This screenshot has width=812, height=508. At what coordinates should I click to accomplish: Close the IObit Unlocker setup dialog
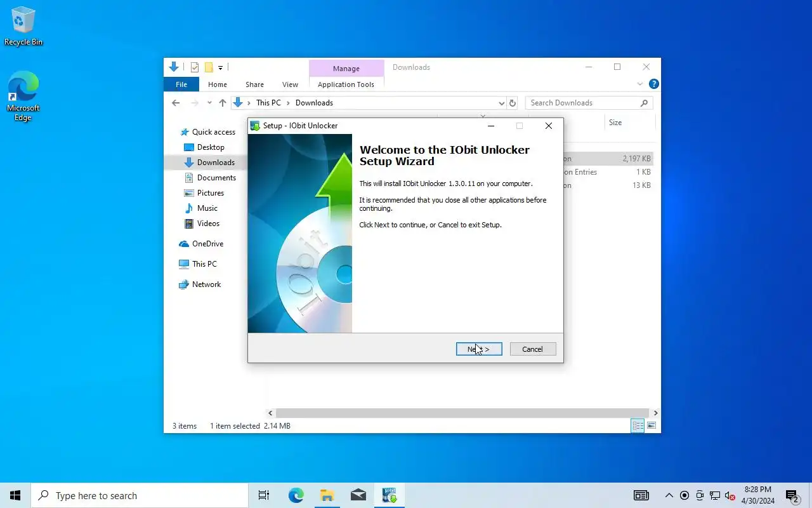(x=549, y=126)
